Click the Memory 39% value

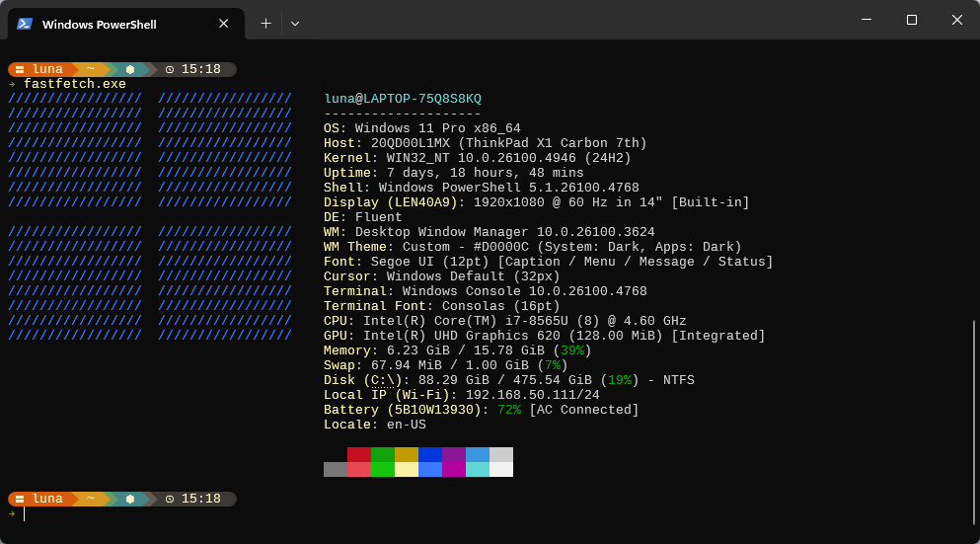[571, 350]
